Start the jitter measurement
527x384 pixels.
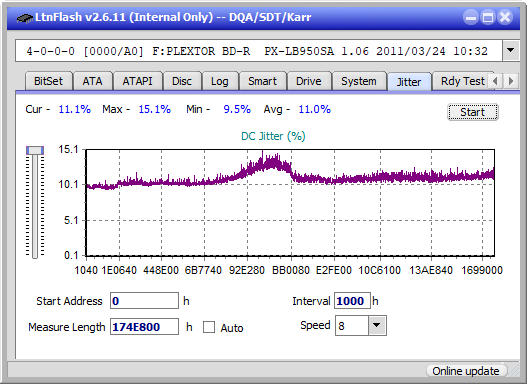pos(473,112)
